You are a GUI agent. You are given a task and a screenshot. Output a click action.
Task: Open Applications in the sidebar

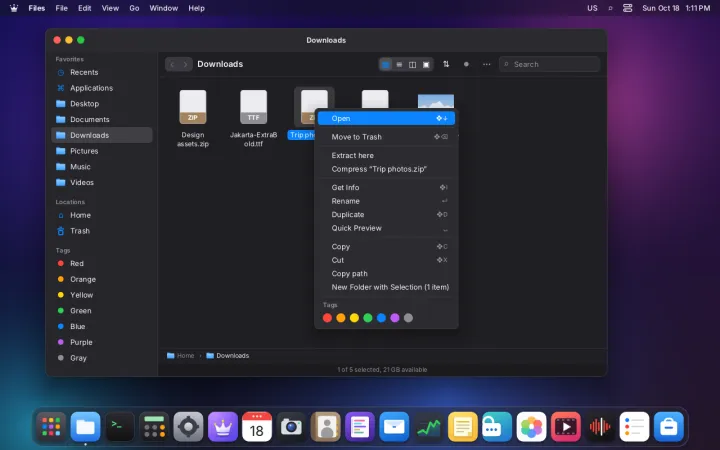[x=102, y=88]
